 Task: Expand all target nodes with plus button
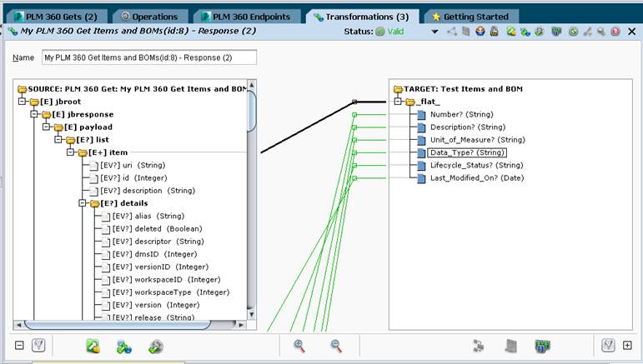(627, 345)
